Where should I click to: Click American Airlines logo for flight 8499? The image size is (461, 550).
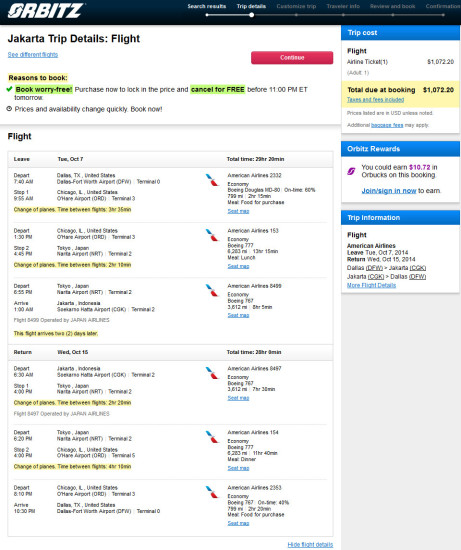(212, 290)
